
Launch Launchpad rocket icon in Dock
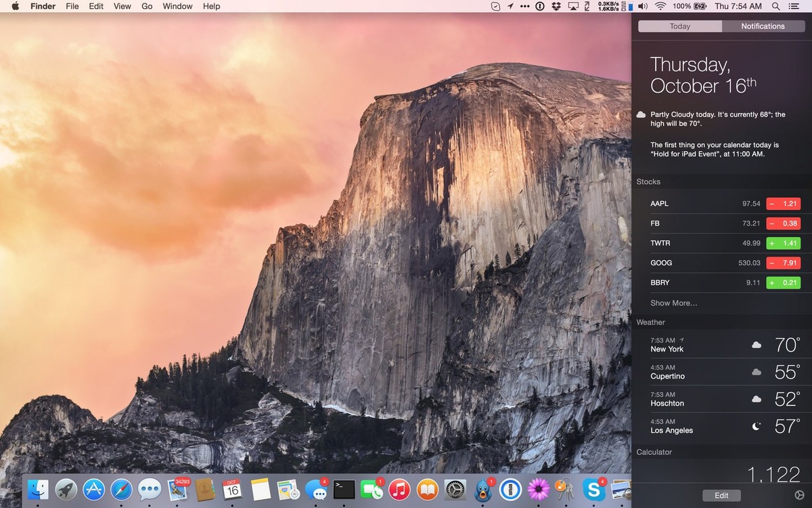point(66,489)
